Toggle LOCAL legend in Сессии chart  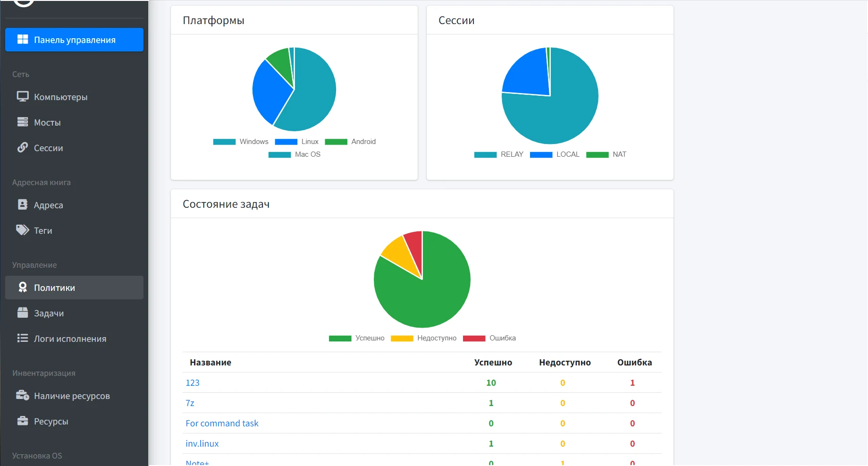click(x=555, y=154)
